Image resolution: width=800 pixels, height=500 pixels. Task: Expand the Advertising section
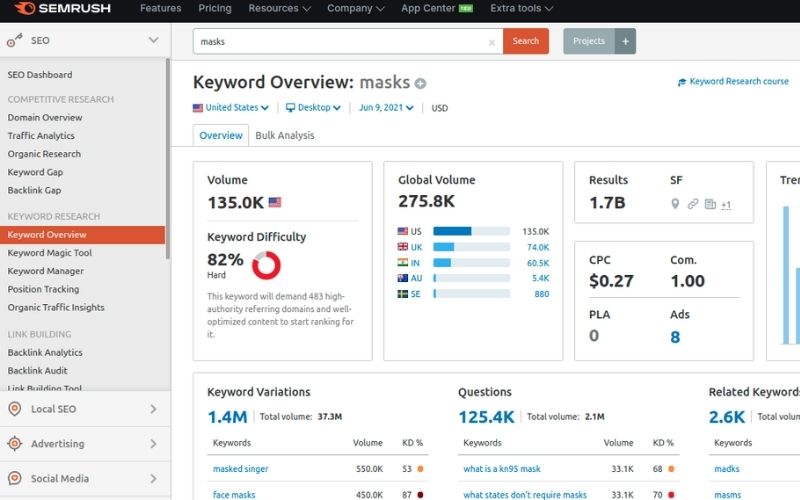(x=153, y=444)
